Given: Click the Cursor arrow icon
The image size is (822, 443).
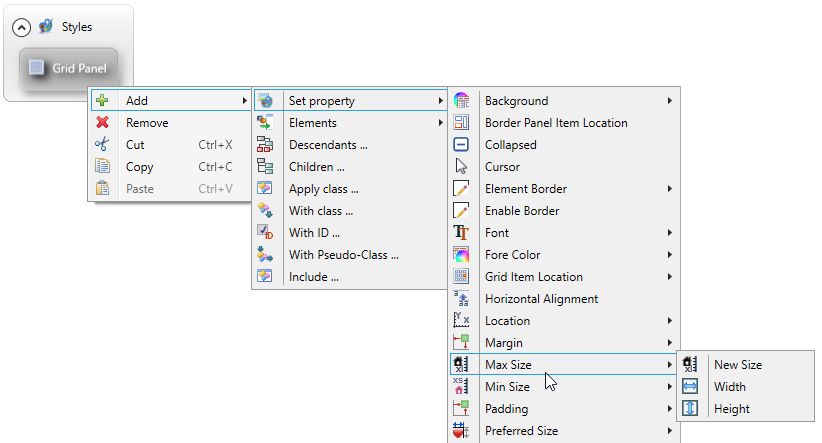Looking at the screenshot, I should 461,167.
